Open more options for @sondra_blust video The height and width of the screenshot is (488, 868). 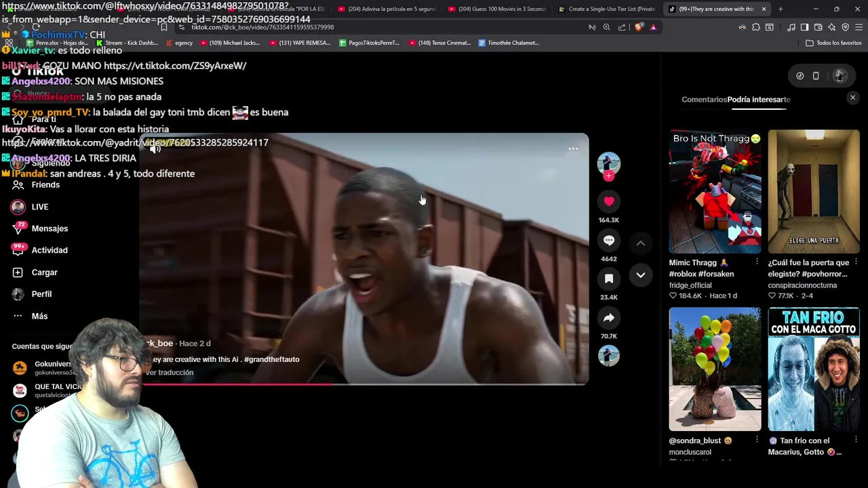point(757,440)
